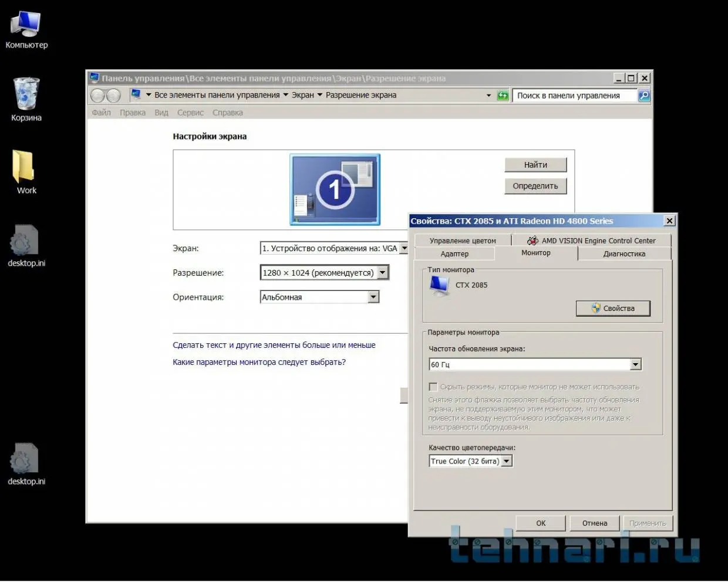Open the Сервис menu
The image size is (728, 582).
click(x=190, y=113)
